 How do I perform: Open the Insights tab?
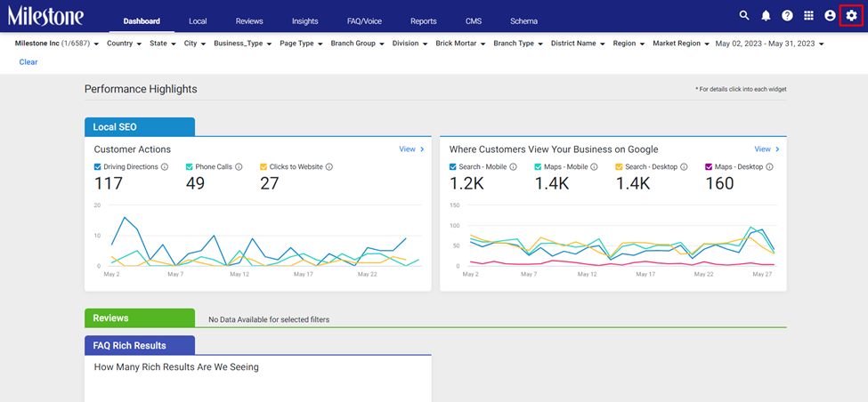(x=305, y=21)
